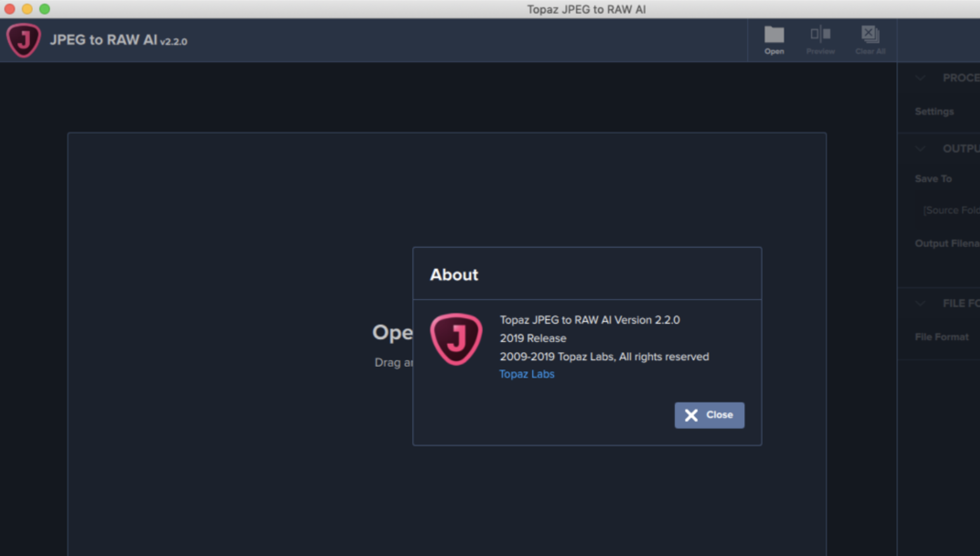Close the About dialog

709,415
